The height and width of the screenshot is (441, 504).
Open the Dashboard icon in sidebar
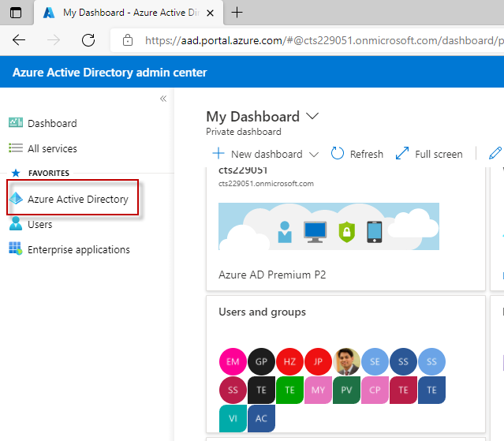click(x=16, y=123)
